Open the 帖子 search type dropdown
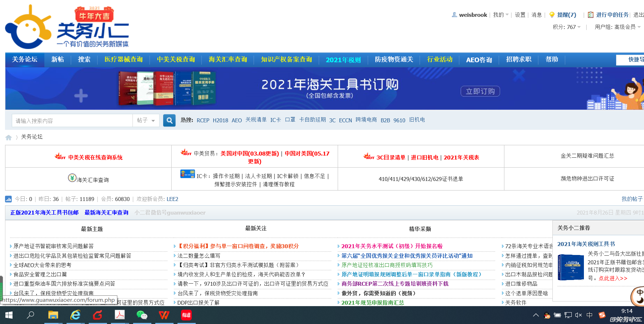The width and height of the screenshot is (644, 324). pyautogui.click(x=146, y=121)
